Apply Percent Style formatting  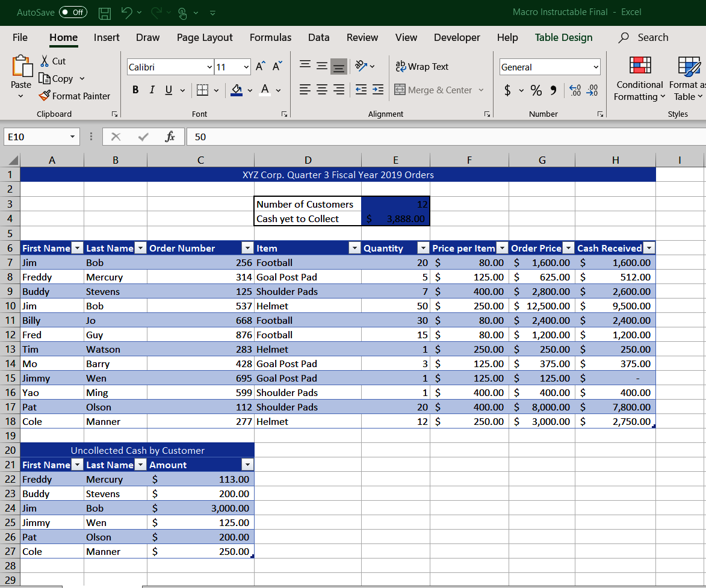tap(536, 90)
